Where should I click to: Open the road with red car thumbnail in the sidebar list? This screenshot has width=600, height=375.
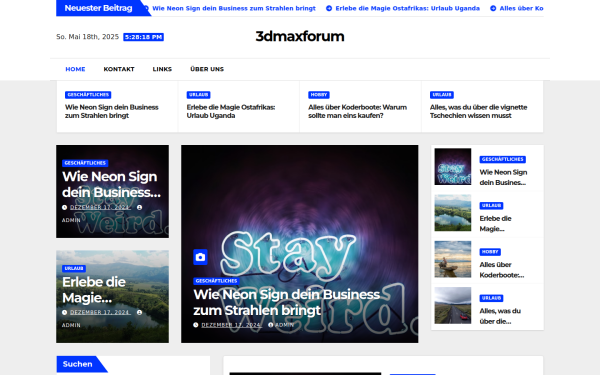[x=453, y=305]
